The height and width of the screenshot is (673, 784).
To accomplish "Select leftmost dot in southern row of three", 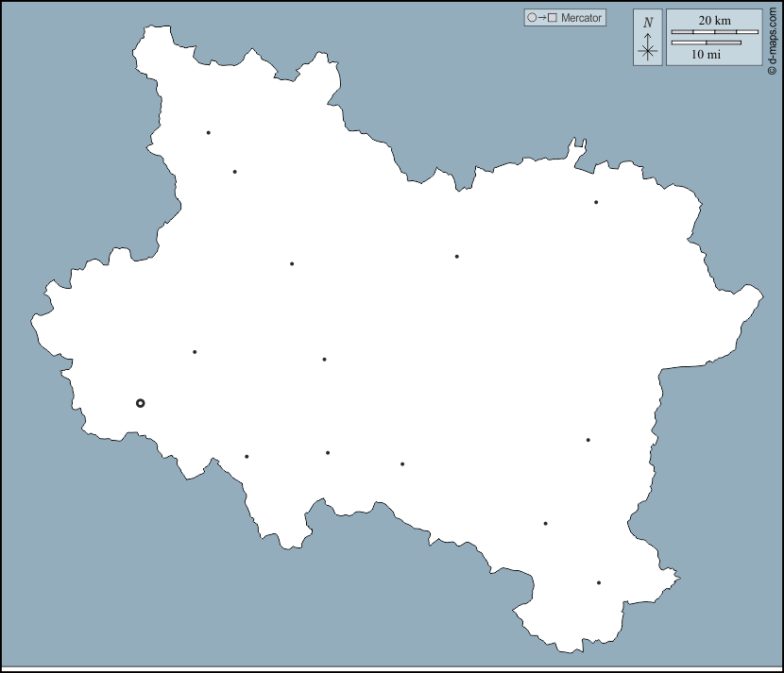I will [247, 457].
